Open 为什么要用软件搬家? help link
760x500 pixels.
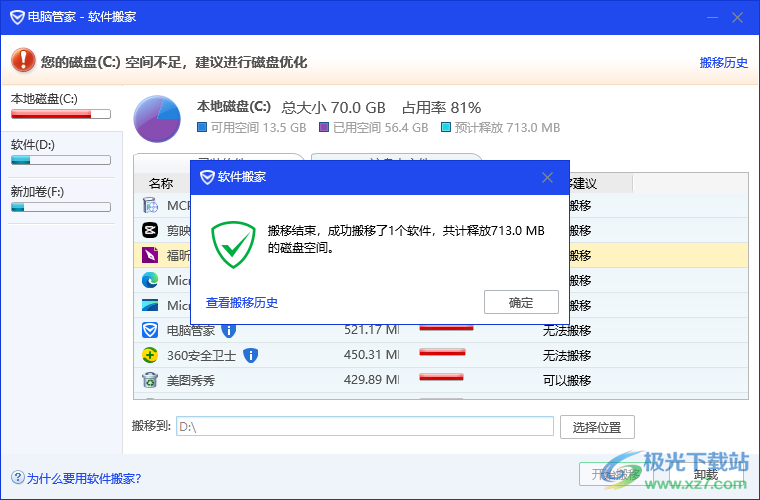coord(84,479)
